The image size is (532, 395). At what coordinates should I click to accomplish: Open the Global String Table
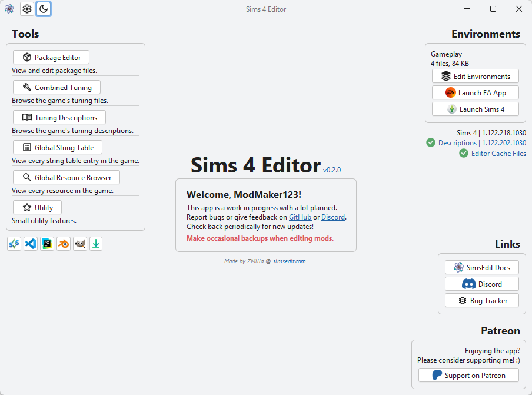(58, 147)
